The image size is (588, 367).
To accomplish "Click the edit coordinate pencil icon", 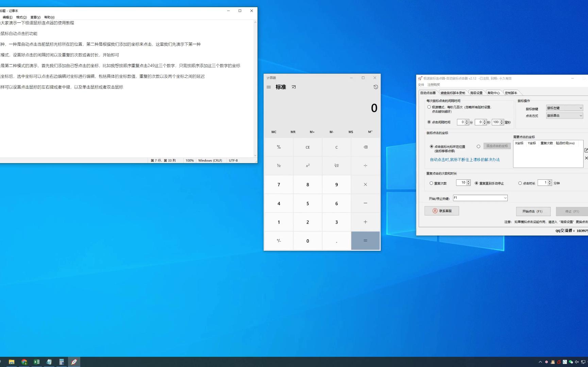I will click(586, 150).
